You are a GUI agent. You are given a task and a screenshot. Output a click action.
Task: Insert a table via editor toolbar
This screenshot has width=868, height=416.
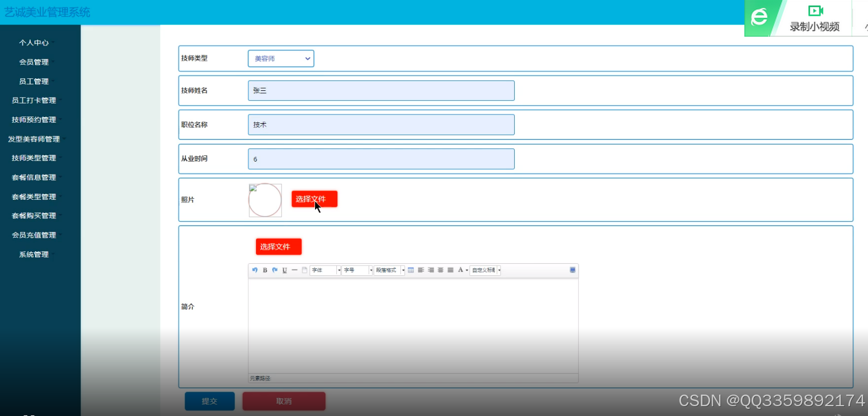[x=411, y=270]
